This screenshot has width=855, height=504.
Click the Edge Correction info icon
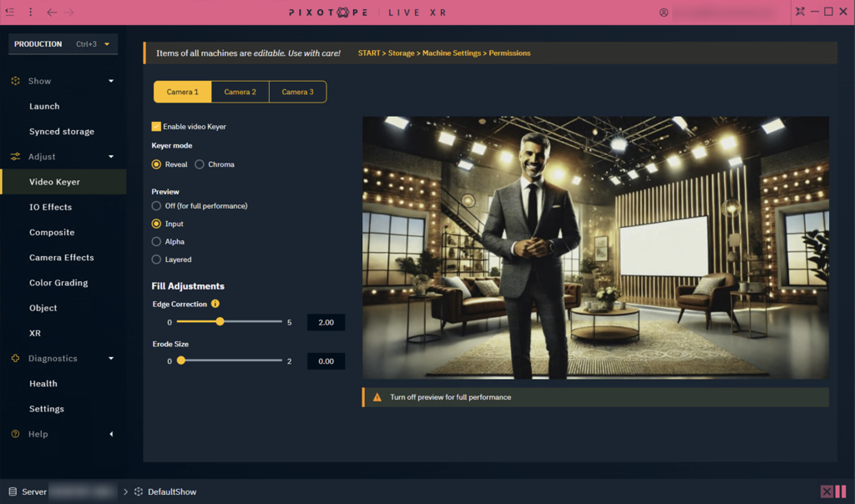(x=215, y=304)
